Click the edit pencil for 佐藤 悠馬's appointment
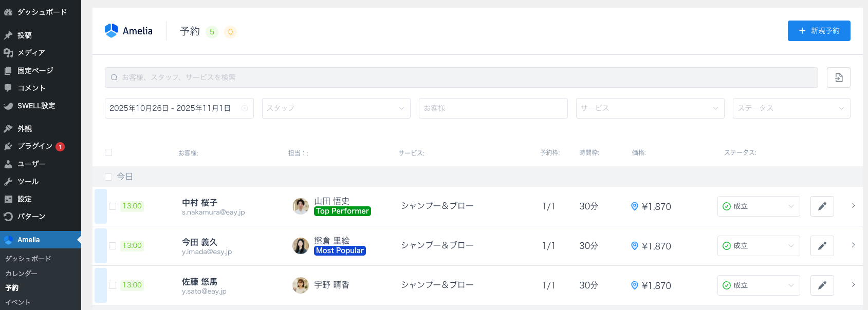868x310 pixels. tap(822, 285)
